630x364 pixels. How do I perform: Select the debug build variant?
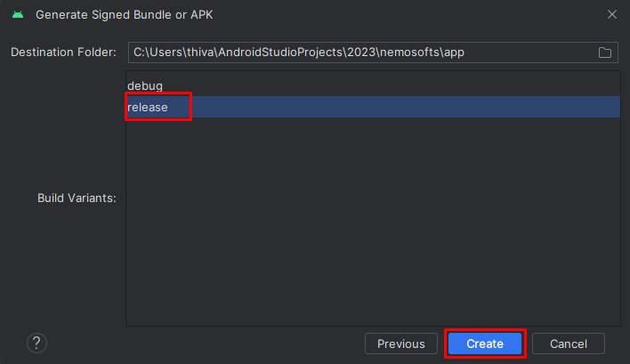pyautogui.click(x=145, y=86)
